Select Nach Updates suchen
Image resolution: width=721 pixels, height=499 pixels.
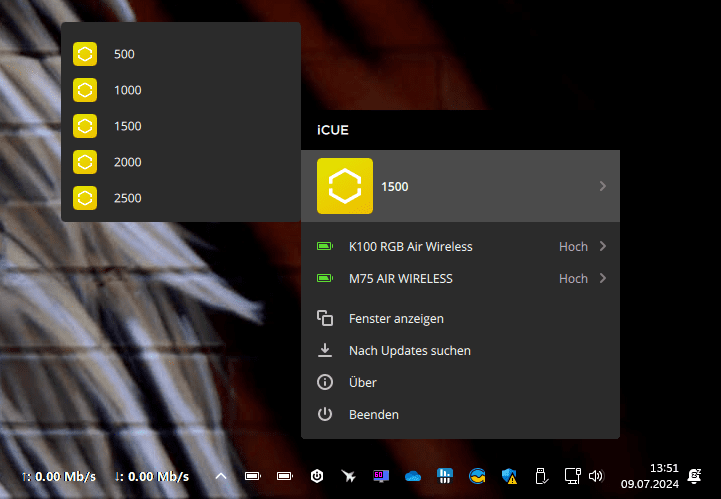460,350
